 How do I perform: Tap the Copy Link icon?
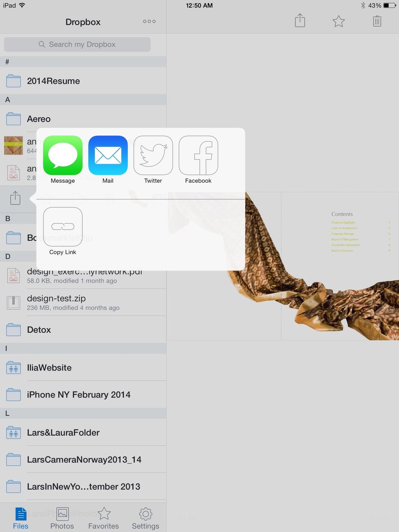tap(63, 227)
